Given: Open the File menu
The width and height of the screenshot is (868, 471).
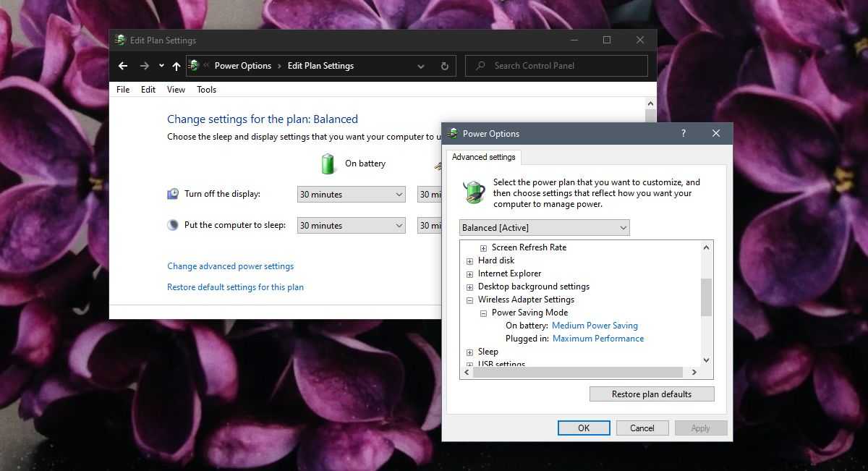Looking at the screenshot, I should pyautogui.click(x=123, y=90).
